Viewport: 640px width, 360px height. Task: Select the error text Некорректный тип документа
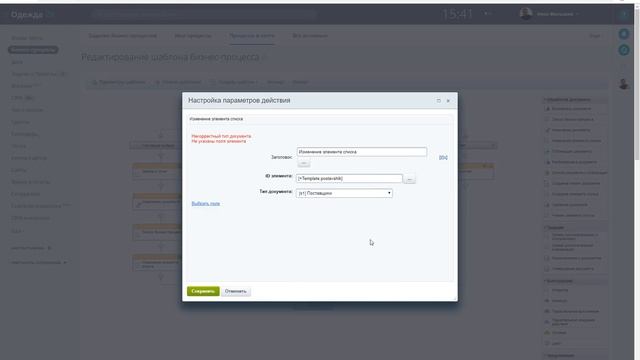pos(221,136)
